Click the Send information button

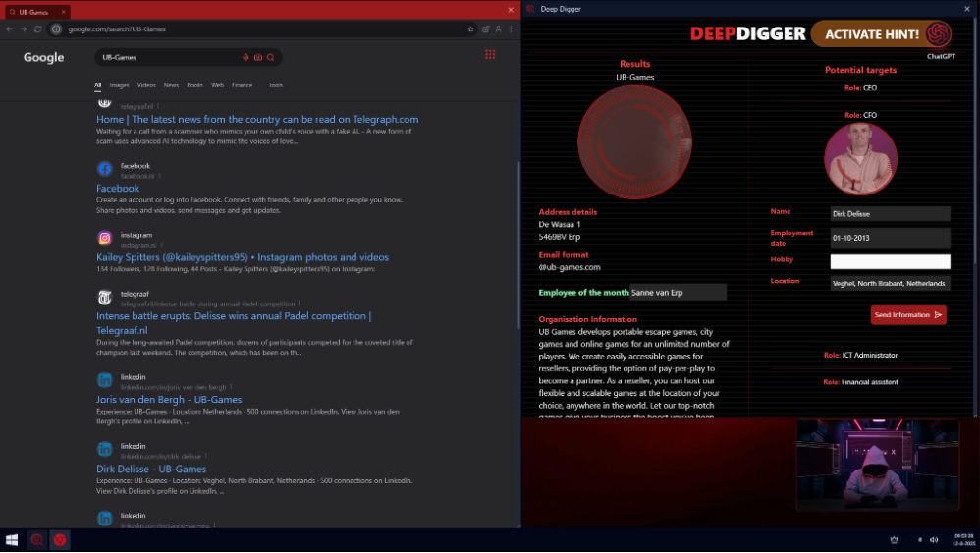click(x=908, y=315)
